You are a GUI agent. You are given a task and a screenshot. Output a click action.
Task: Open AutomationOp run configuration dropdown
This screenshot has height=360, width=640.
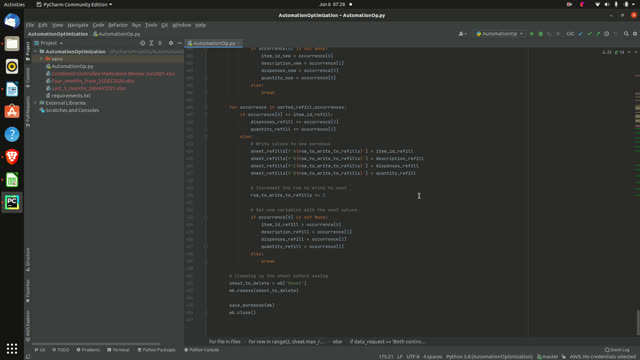[x=500, y=34]
